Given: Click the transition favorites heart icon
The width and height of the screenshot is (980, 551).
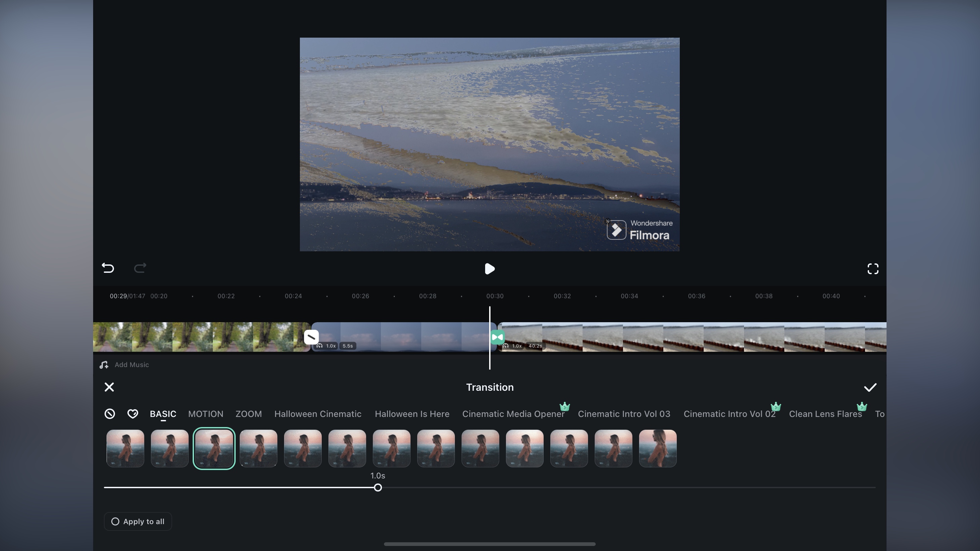Looking at the screenshot, I should point(132,413).
